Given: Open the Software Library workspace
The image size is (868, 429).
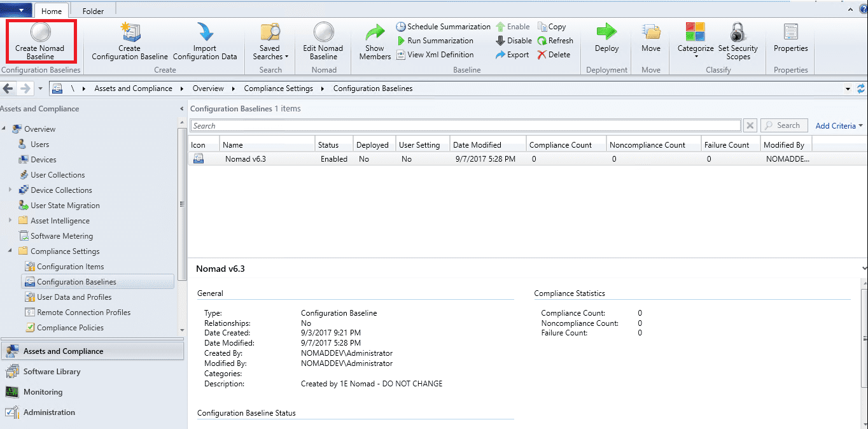Looking at the screenshot, I should (x=92, y=372).
